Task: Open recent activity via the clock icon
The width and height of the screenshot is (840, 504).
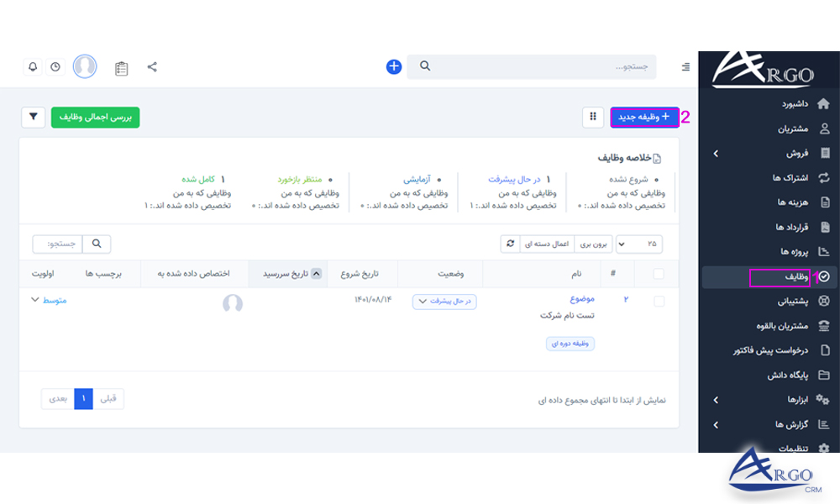Action: 55,66
